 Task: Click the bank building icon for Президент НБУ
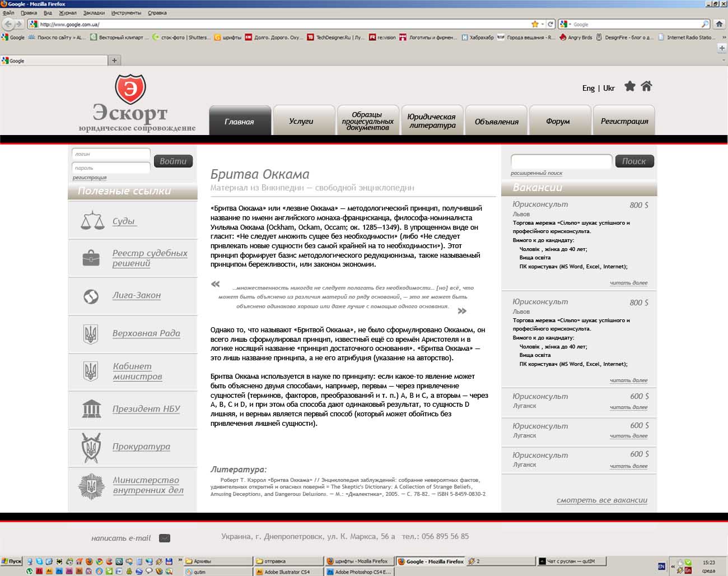coord(91,408)
